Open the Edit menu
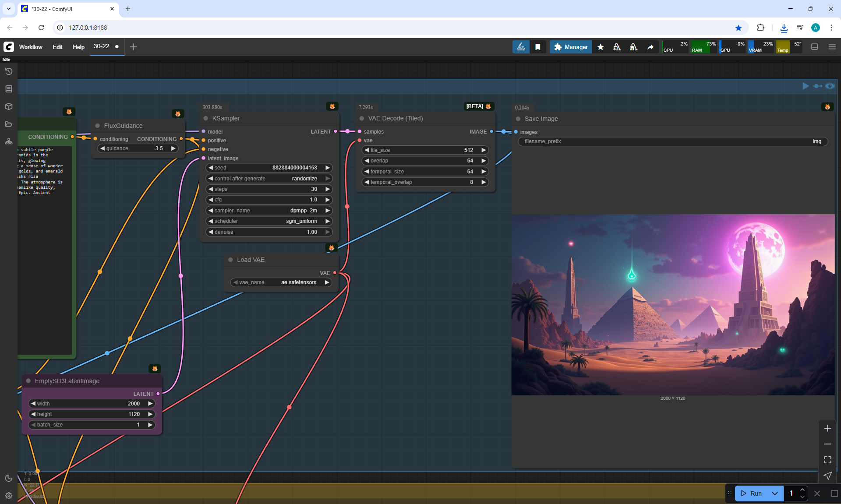Image resolution: width=841 pixels, height=504 pixels. pos(57,47)
